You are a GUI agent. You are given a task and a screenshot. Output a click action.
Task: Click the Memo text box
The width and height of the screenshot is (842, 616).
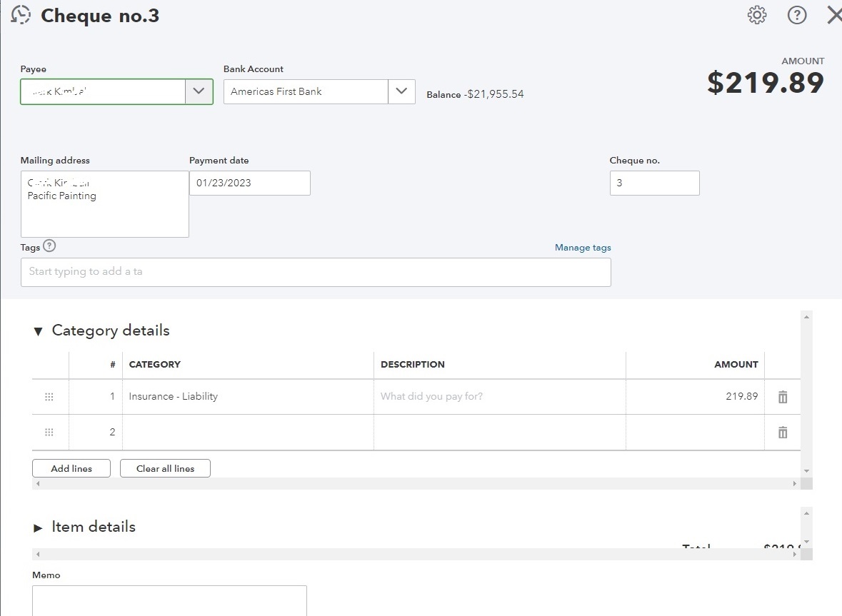pos(169,600)
